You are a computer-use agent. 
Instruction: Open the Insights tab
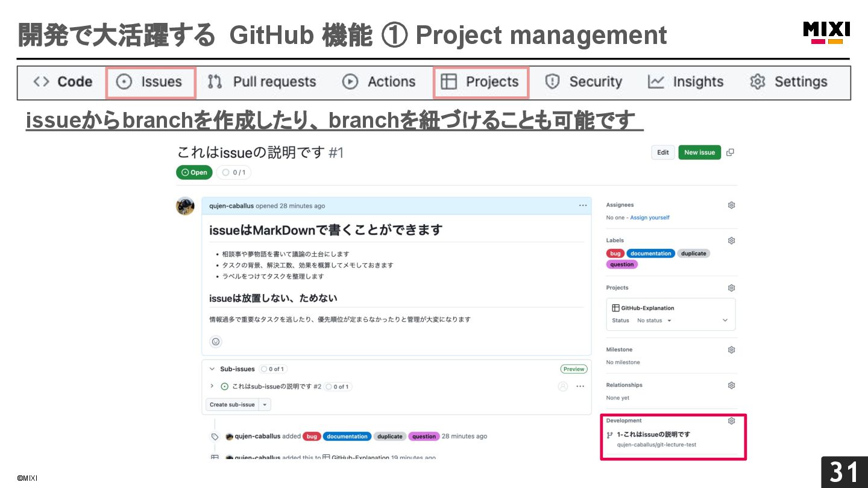click(x=686, y=82)
